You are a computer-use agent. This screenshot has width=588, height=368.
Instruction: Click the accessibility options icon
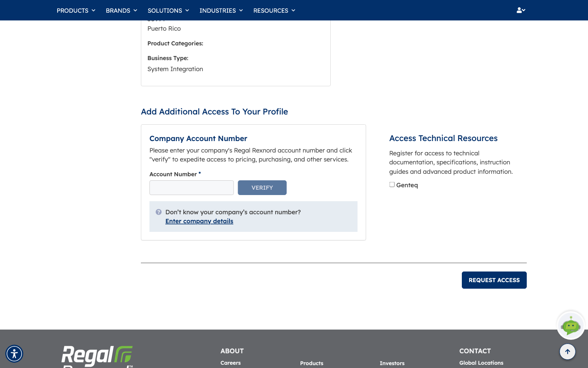[14, 354]
